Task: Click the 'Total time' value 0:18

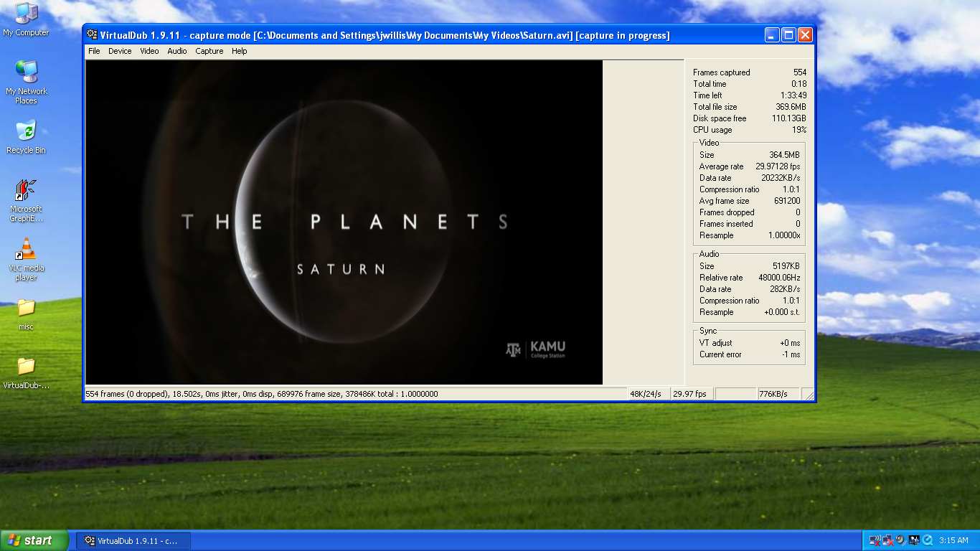Action: [798, 84]
